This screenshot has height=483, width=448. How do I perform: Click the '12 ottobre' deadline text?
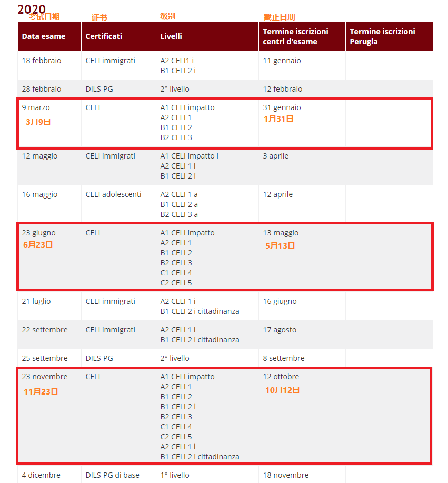281,377
